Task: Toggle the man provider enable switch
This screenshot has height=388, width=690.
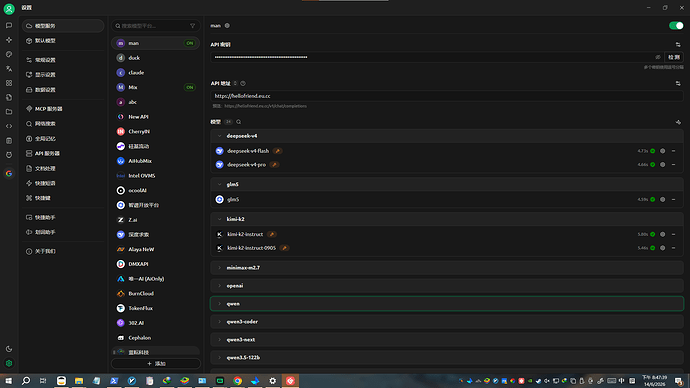Action: click(x=676, y=26)
